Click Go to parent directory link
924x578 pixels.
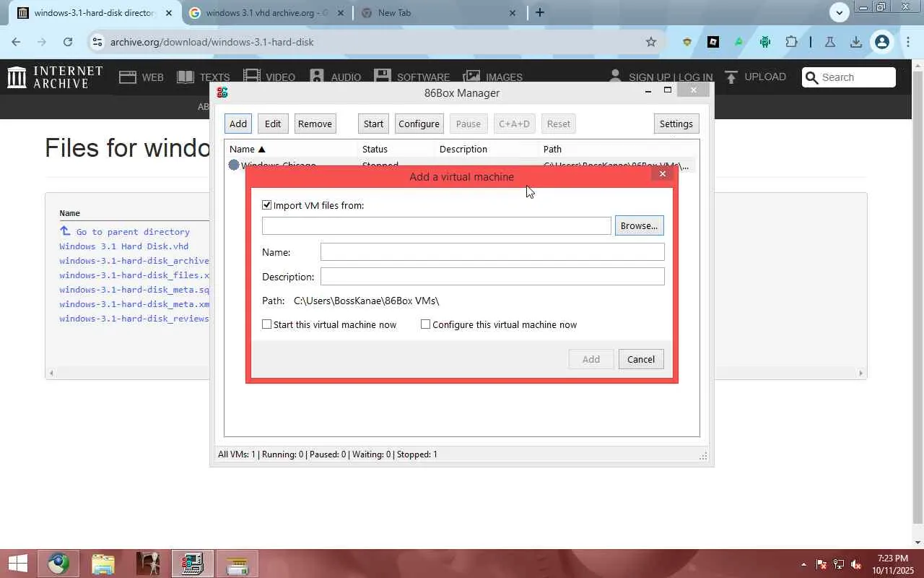pos(133,232)
